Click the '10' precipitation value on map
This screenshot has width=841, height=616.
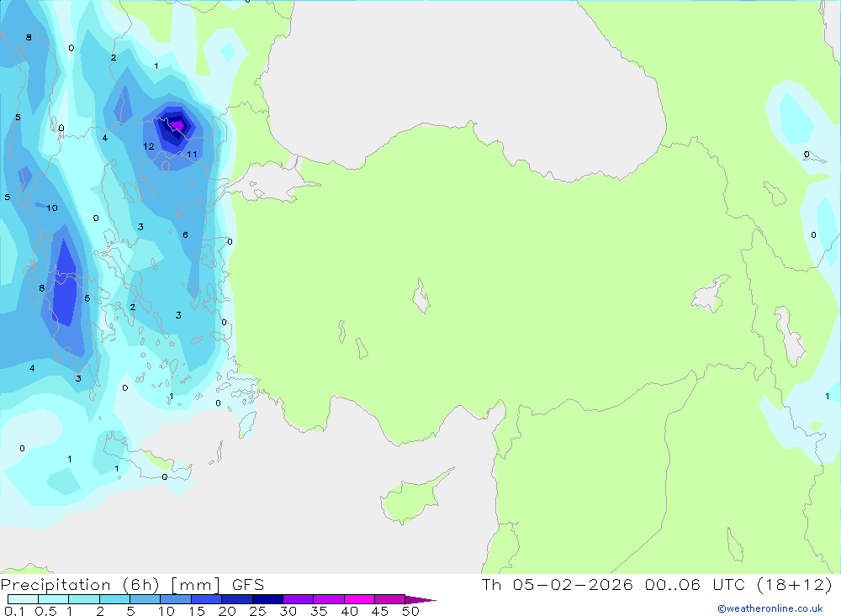click(52, 208)
